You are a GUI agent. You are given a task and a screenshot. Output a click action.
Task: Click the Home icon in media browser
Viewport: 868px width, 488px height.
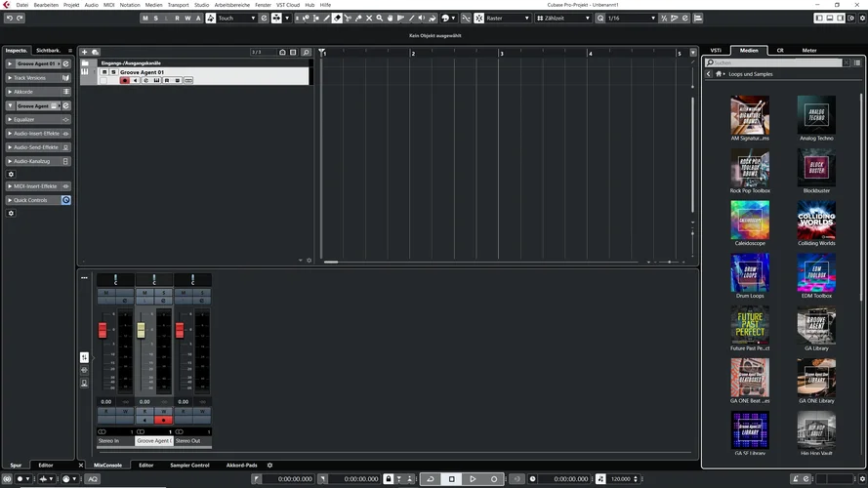(719, 74)
